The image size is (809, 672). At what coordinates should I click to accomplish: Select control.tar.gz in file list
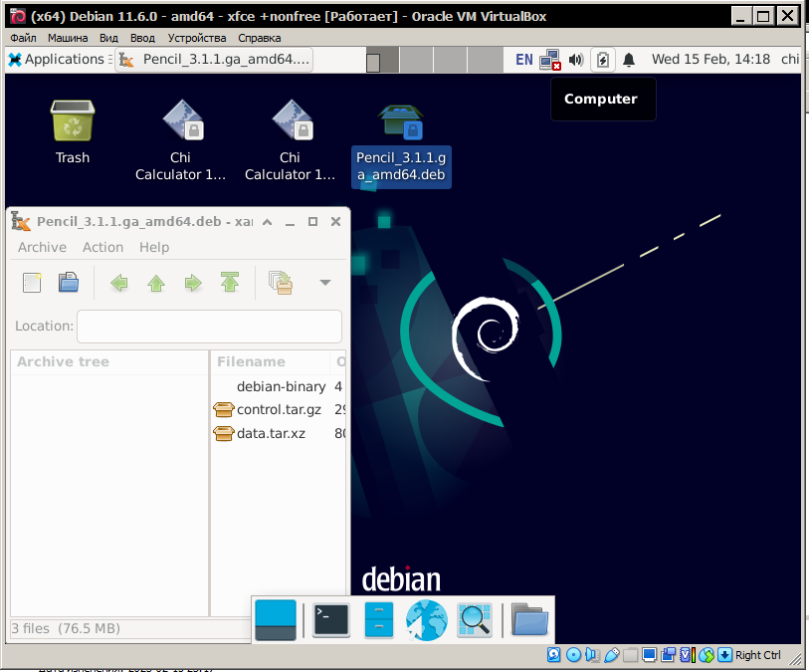(278, 410)
